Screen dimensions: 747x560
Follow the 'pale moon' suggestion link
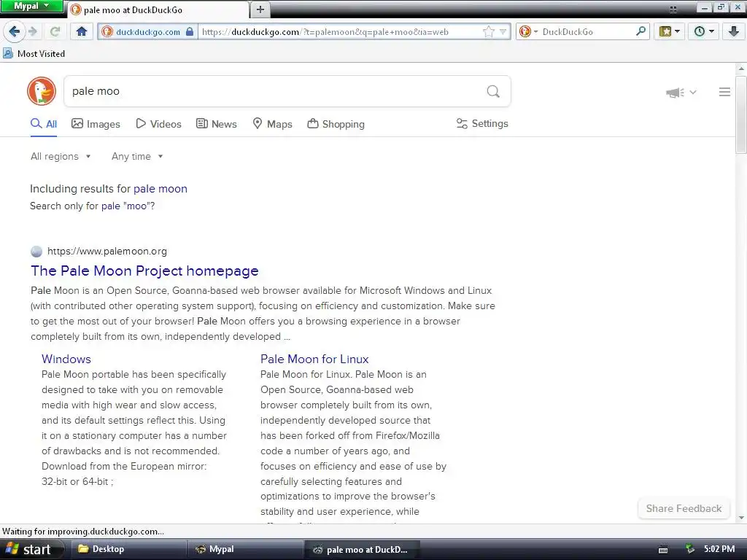click(160, 189)
